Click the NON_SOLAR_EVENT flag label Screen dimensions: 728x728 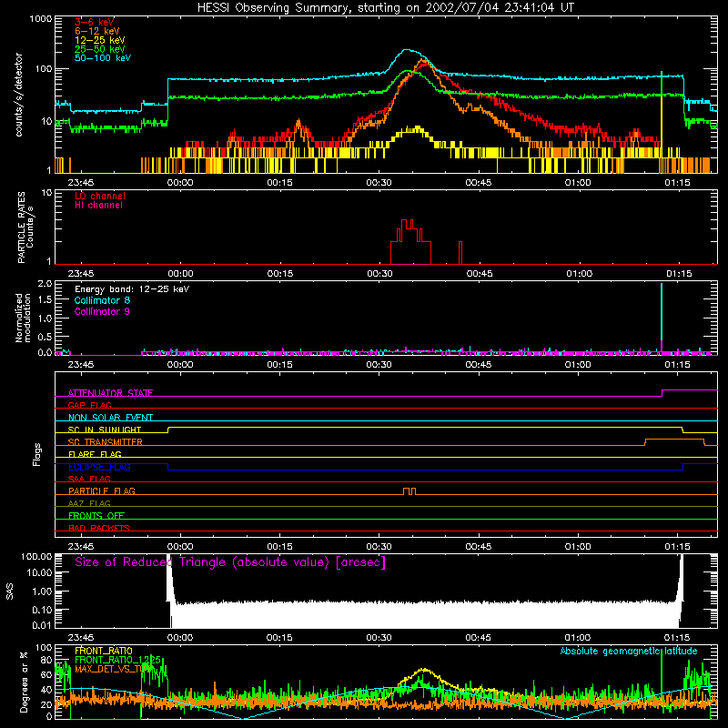click(x=110, y=418)
